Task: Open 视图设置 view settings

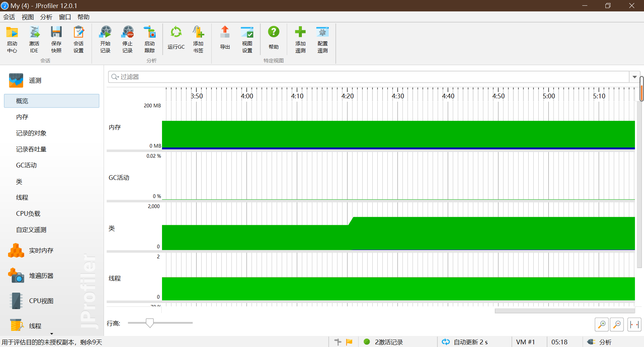Action: coord(247,40)
